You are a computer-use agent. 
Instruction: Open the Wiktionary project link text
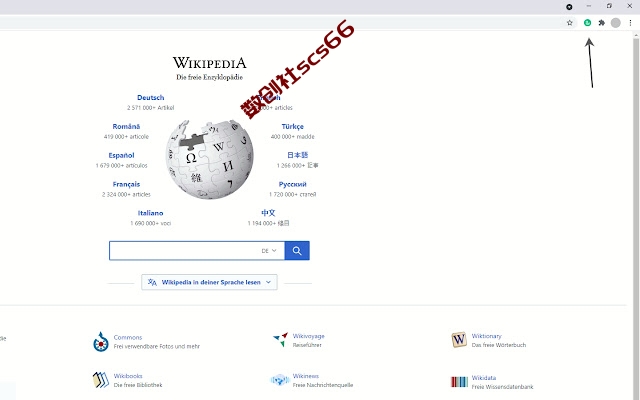click(487, 336)
